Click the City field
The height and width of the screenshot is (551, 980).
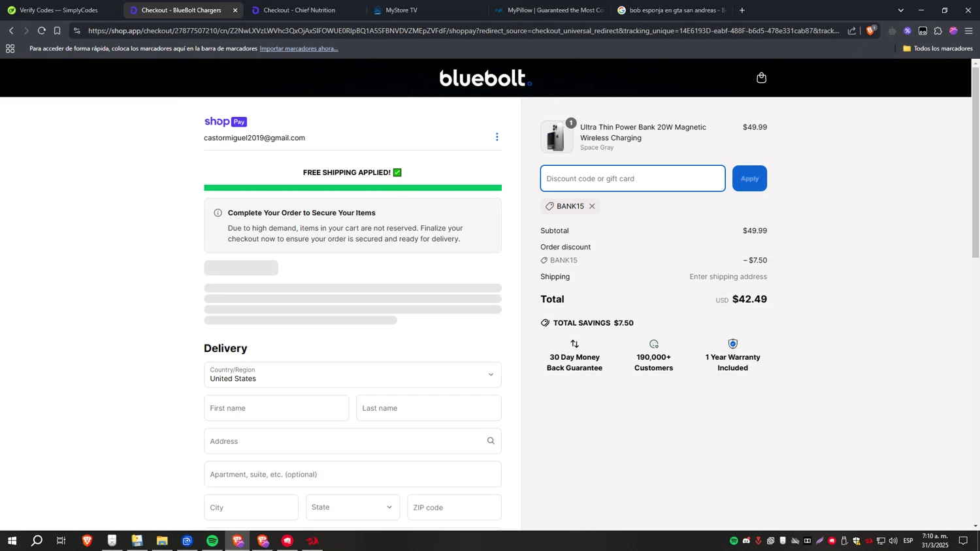[x=251, y=507]
